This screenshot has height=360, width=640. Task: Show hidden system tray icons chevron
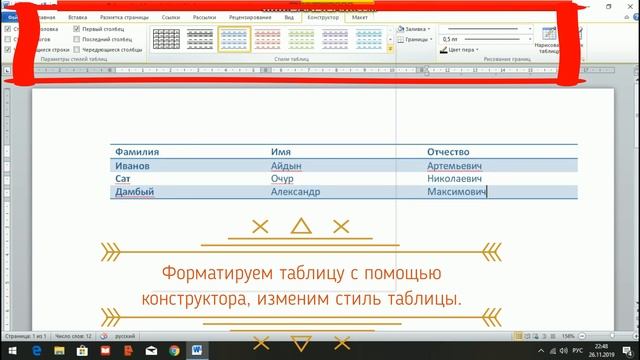click(x=541, y=351)
